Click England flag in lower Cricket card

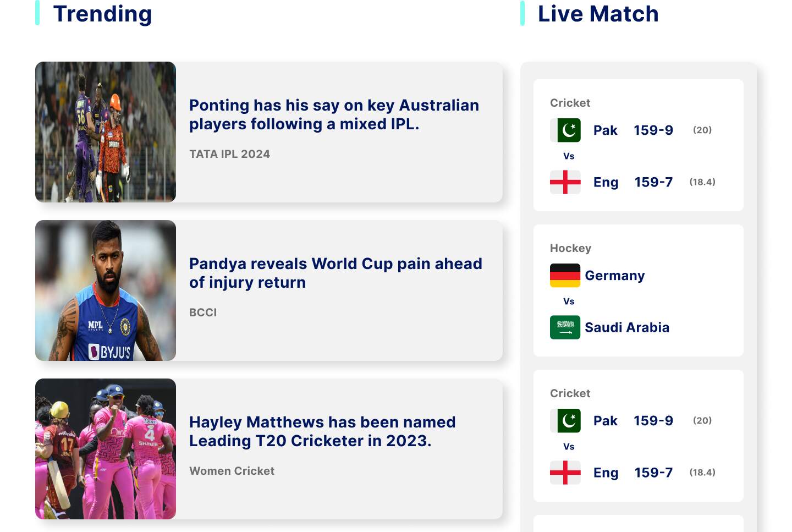(565, 473)
